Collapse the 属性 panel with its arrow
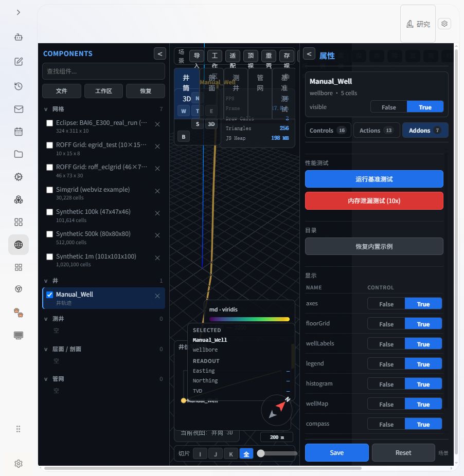 309,54
